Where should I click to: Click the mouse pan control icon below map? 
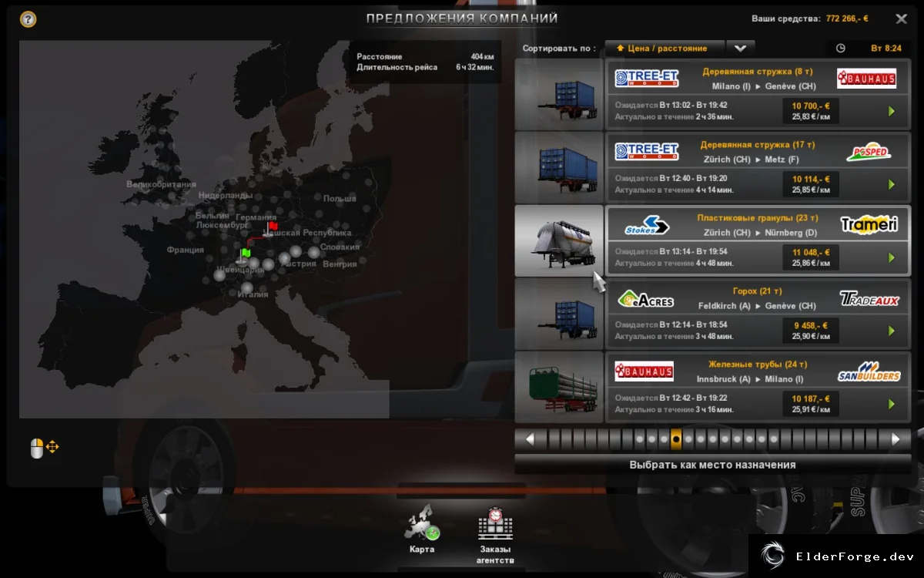coord(45,448)
